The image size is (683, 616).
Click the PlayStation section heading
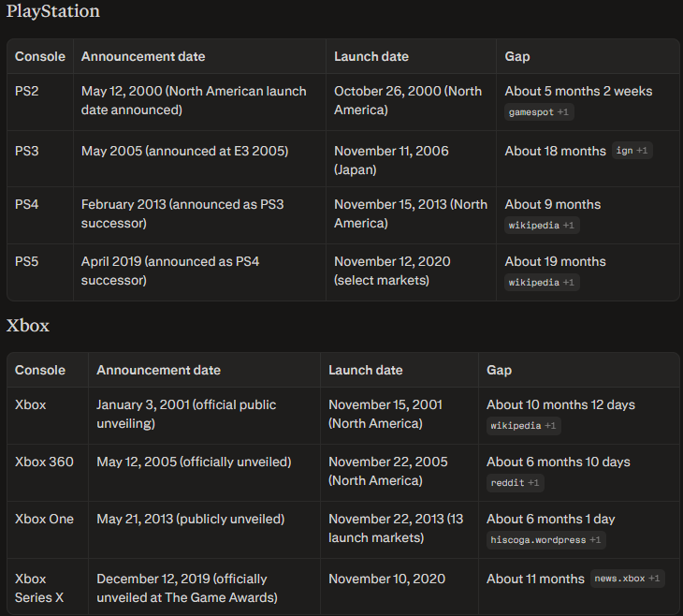pyautogui.click(x=53, y=11)
